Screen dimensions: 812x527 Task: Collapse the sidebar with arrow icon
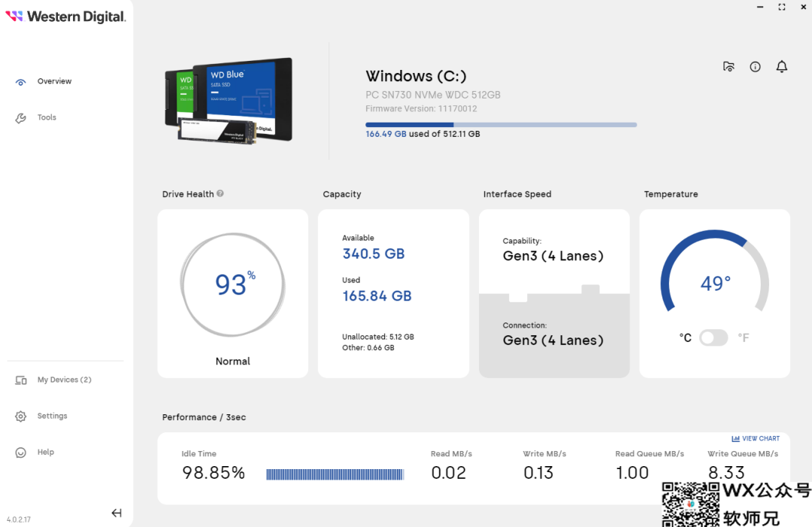pos(117,513)
